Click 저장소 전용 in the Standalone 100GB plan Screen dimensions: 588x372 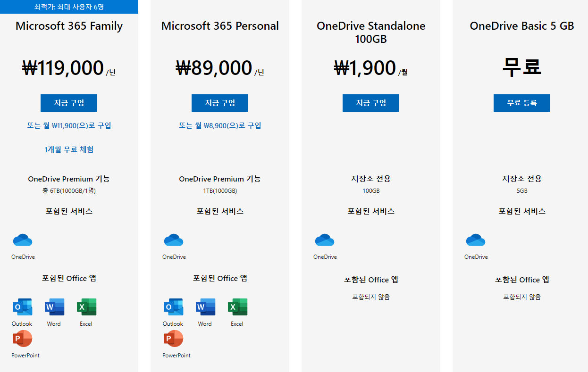pos(371,179)
